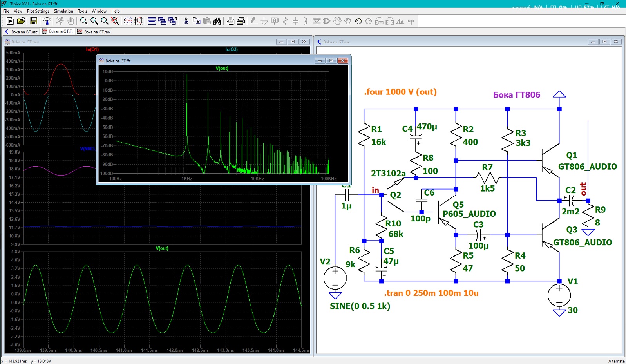Open a file using the folder icon
This screenshot has width=626, height=364.
pyautogui.click(x=21, y=21)
